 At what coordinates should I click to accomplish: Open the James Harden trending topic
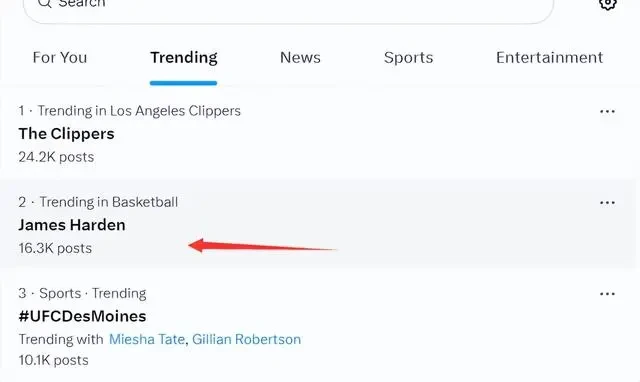(72, 225)
